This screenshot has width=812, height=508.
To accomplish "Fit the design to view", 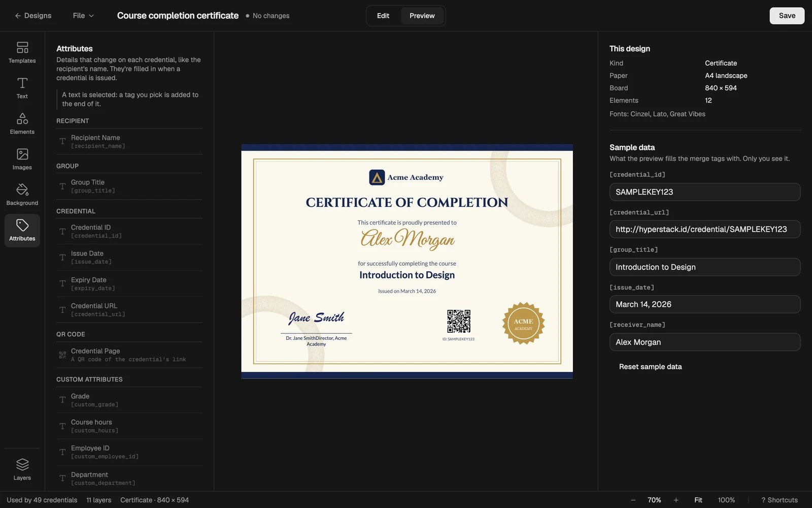I will (x=698, y=500).
